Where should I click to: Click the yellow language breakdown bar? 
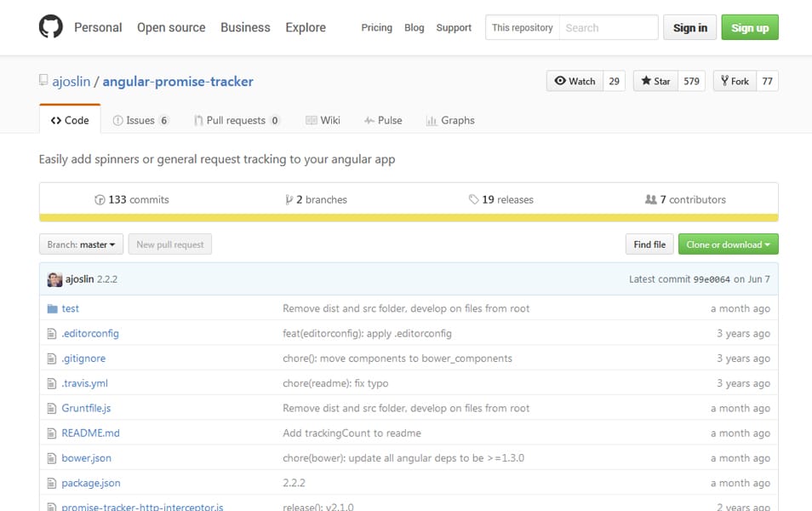409,218
